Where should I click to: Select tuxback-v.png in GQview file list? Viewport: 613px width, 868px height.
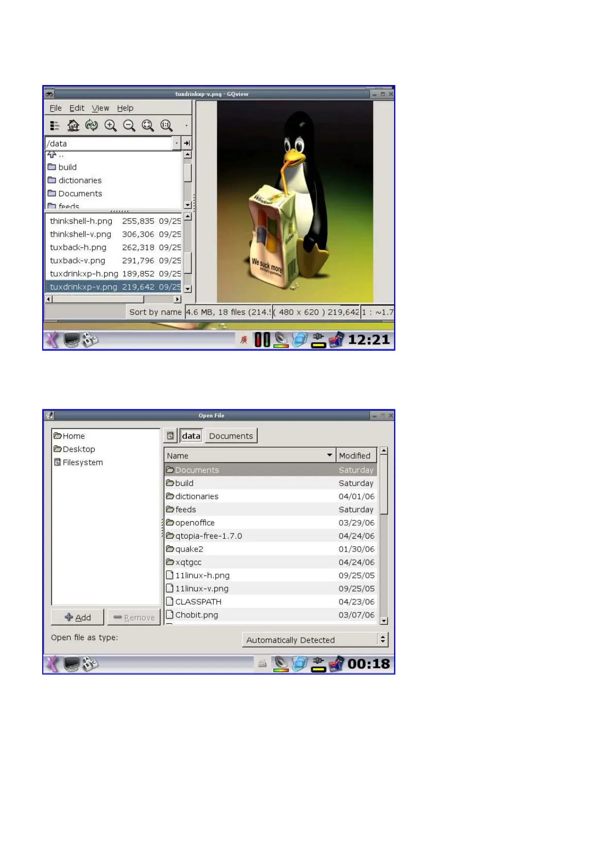coord(113,260)
